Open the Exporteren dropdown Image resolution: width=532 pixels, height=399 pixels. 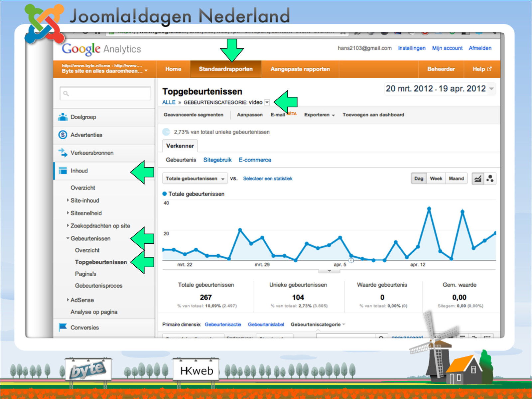[x=319, y=115]
